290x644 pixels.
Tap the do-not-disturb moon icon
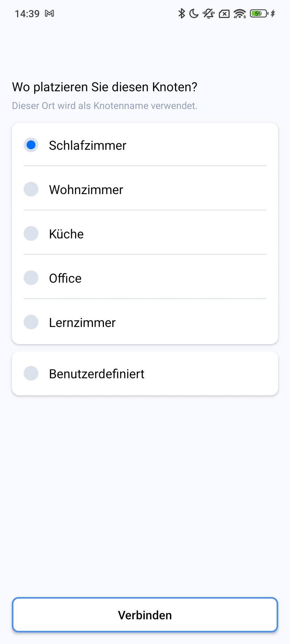[194, 14]
